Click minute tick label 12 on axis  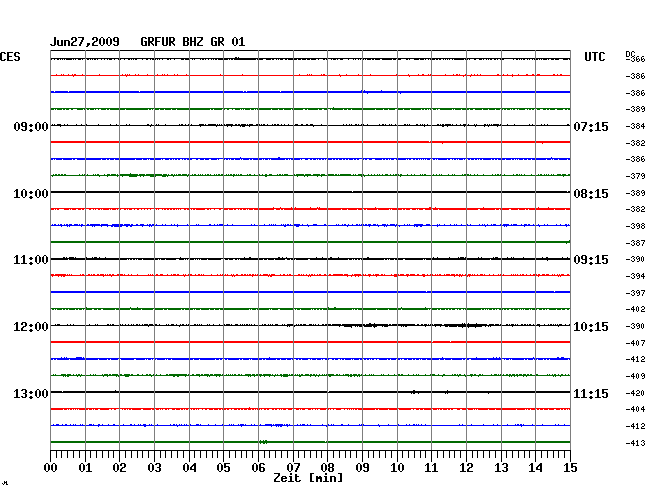466,468
